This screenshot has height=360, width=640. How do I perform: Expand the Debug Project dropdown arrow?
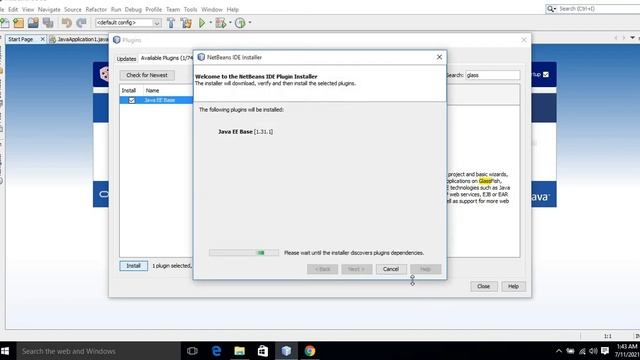(x=230, y=23)
